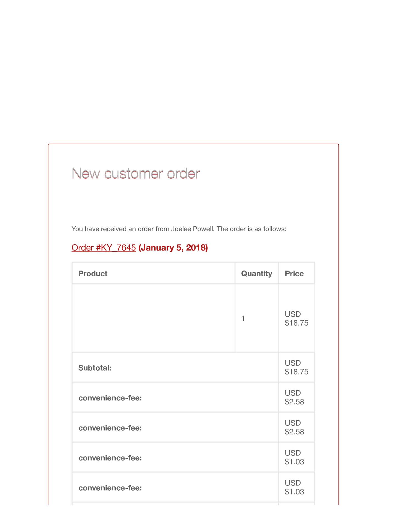Click the Subtotal amount USD $18.75
This screenshot has width=411, height=532.
pos(296,367)
